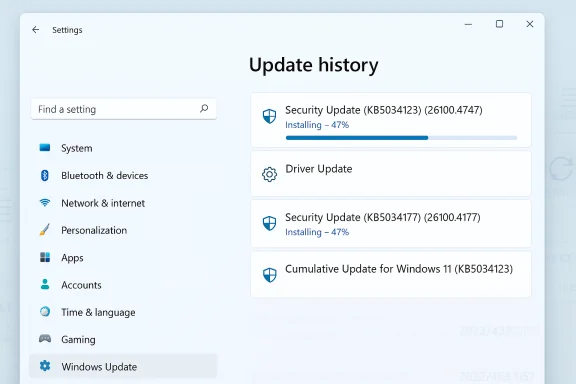
Task: Select Time & language category
Action: tap(123, 312)
